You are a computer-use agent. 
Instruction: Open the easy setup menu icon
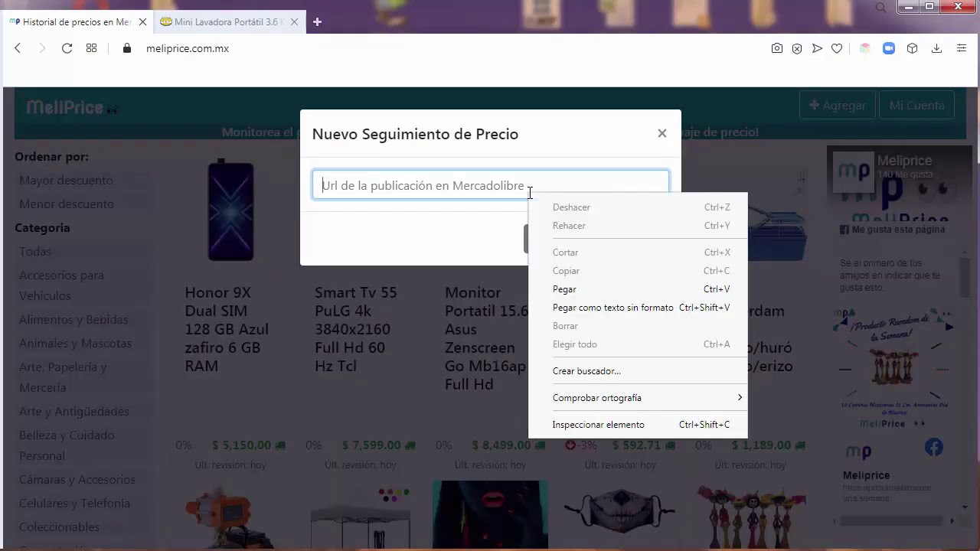pos(962,48)
